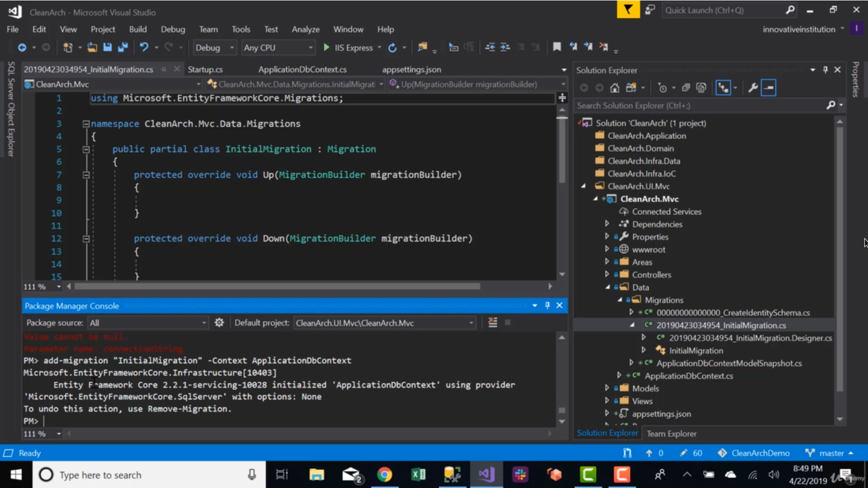Open Google Chrome from the Windows taskbar
The image size is (868, 488).
pos(385,475)
